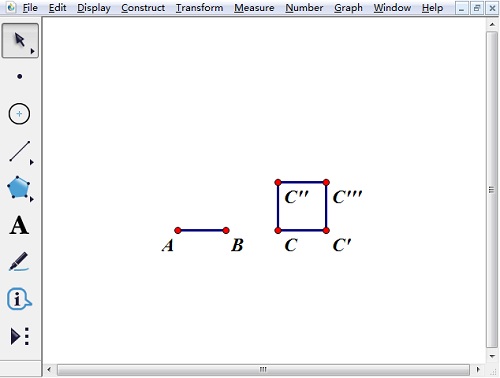Expand Straightedge tool flyout triangle

[32, 162]
